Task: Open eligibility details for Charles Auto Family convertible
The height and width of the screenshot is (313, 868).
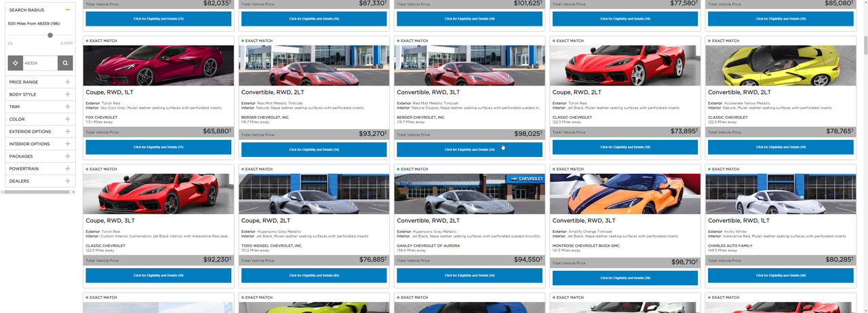Action: click(x=781, y=276)
